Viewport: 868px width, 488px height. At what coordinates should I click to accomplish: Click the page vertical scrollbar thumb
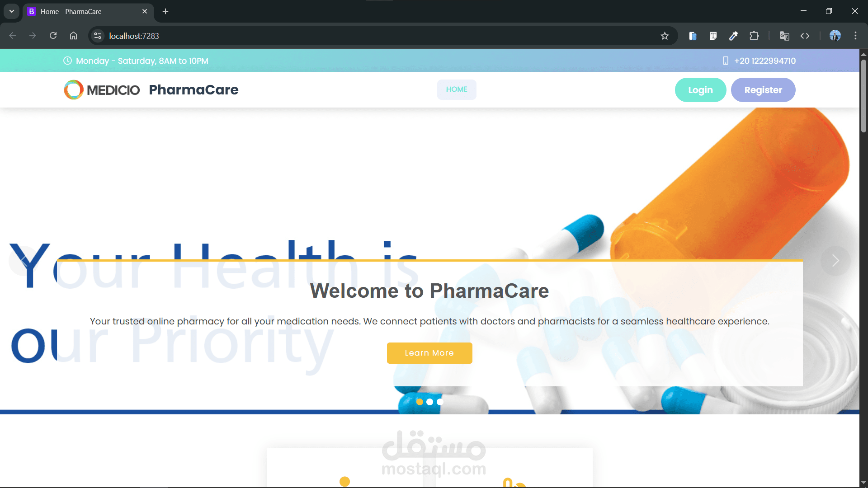(x=863, y=96)
